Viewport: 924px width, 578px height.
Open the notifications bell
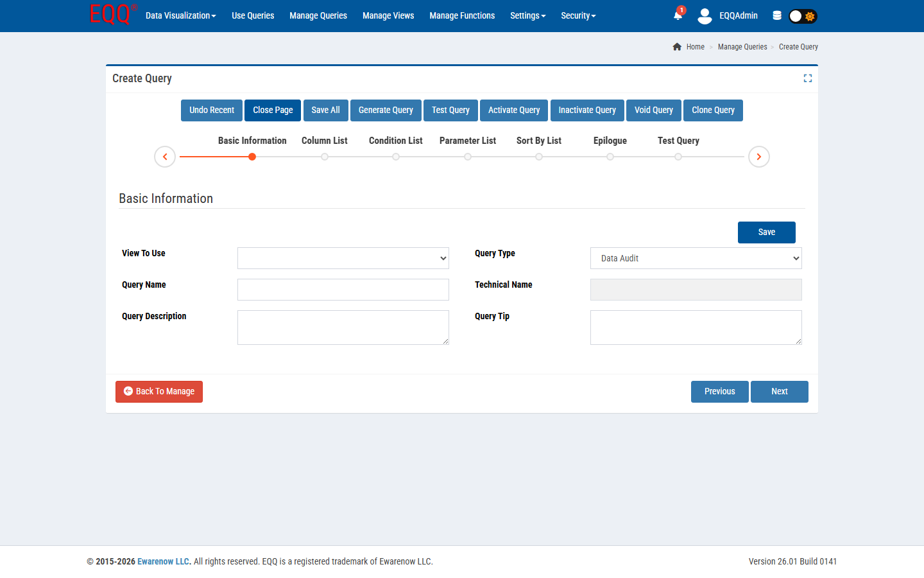coord(678,15)
